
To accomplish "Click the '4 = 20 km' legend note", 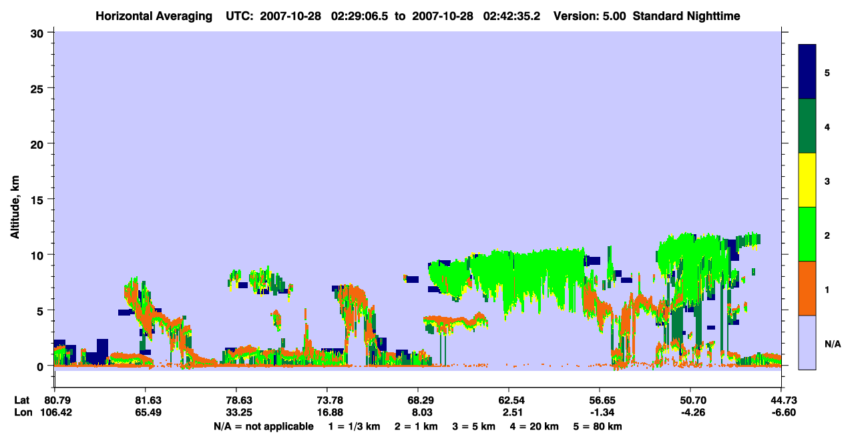I will coord(535,426).
